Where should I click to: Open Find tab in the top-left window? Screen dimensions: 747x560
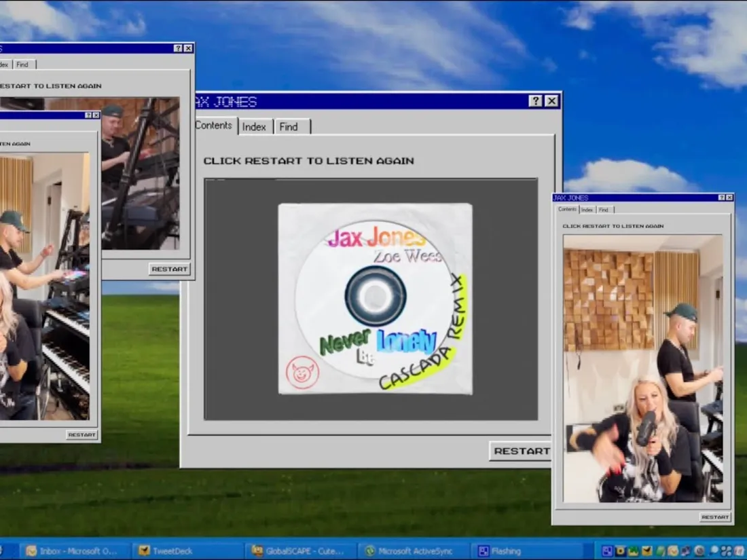coord(23,64)
